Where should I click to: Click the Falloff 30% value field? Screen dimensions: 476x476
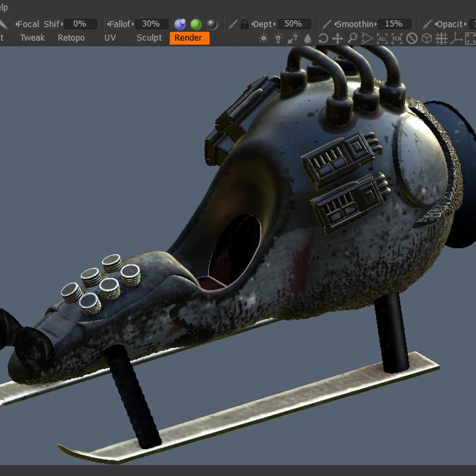click(x=151, y=24)
